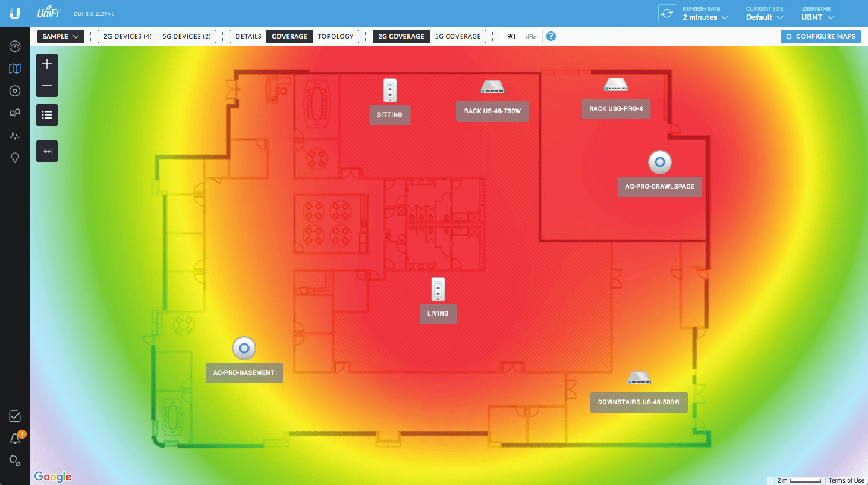868x485 pixels.
Task: Open the Terms of Use link
Action: (x=846, y=480)
